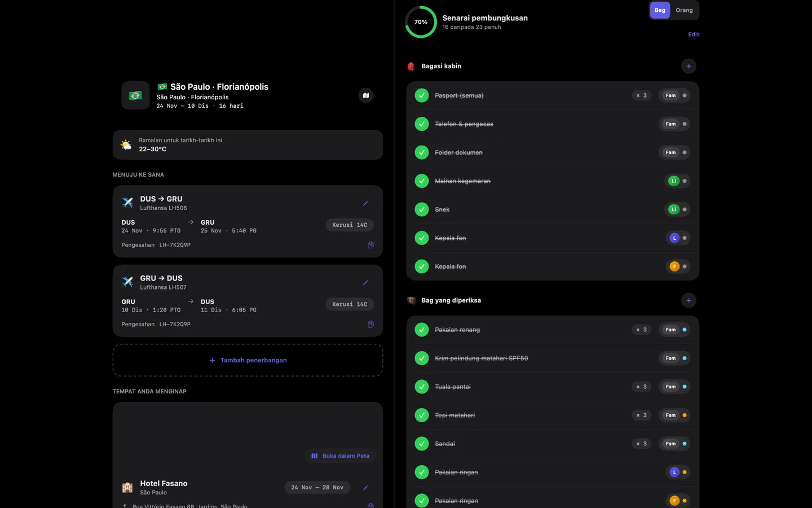Open the Fam assignee pill on Sandal
812x508 pixels.
coord(674,444)
